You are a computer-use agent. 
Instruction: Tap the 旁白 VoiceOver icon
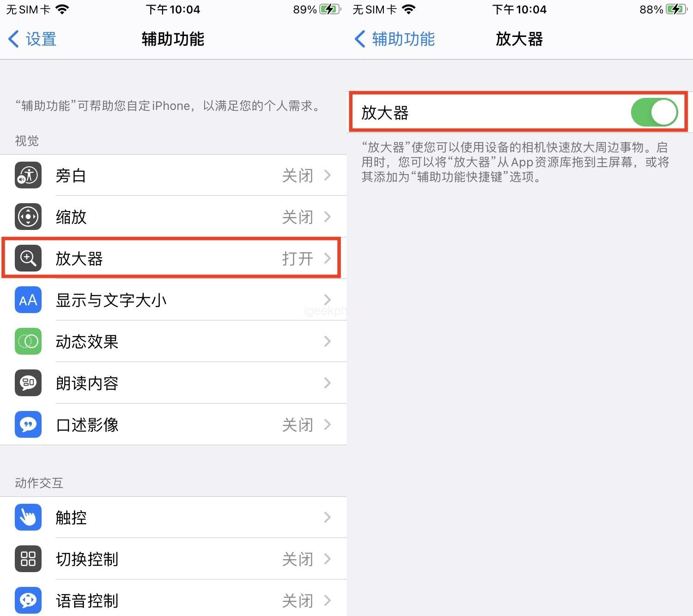coord(28,175)
